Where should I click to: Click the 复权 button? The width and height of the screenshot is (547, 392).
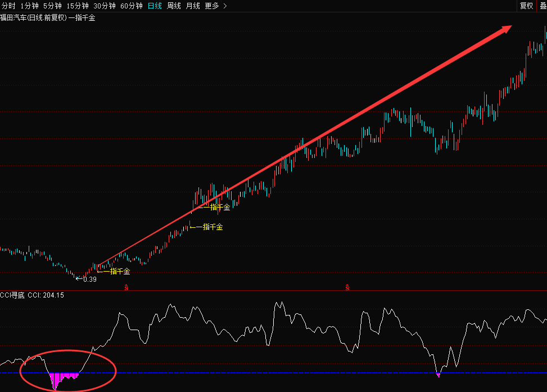pyautogui.click(x=526, y=6)
